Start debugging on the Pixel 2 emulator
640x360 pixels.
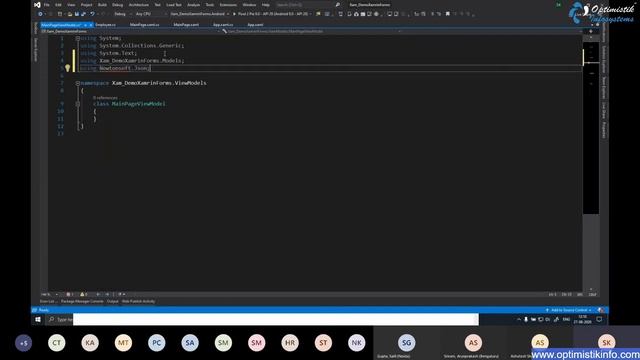271,14
